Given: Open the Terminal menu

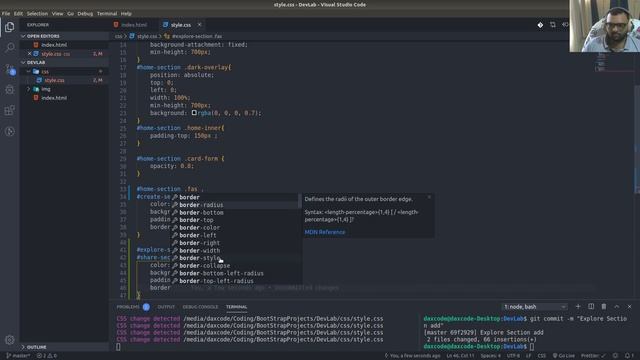Looking at the screenshot, I should (107, 13).
